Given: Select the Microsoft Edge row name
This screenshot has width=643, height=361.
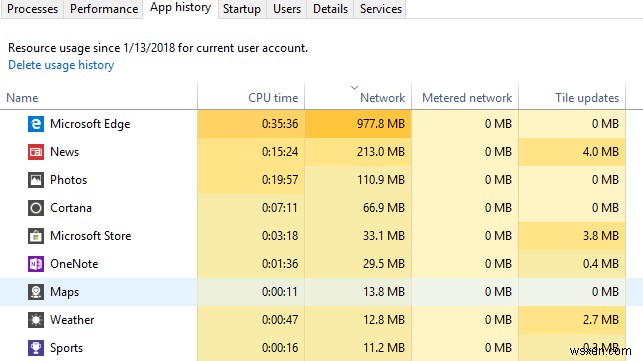Looking at the screenshot, I should [90, 124].
